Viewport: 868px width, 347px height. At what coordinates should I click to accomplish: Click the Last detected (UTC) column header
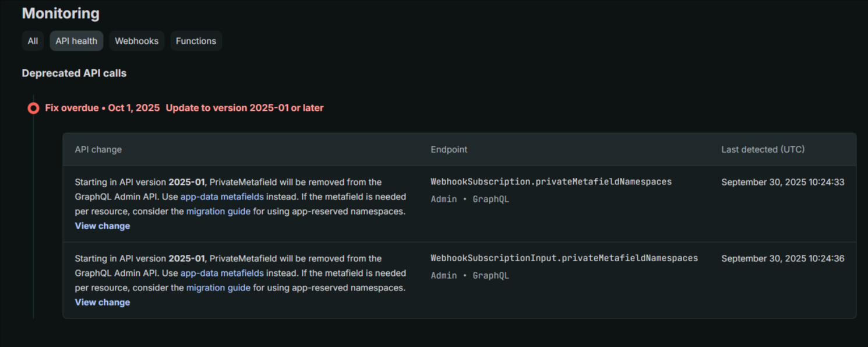point(763,150)
